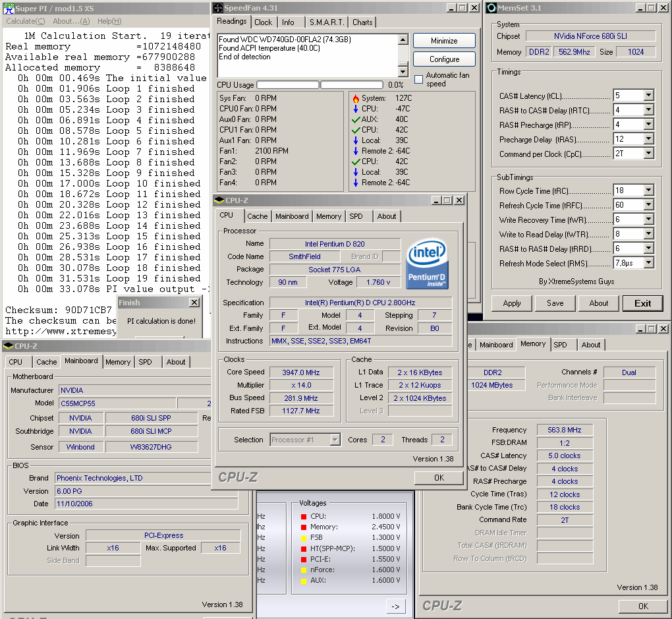Open the Row Cycle Time (tRC) dropdown
Screen dimensions: 672x619
(648, 190)
